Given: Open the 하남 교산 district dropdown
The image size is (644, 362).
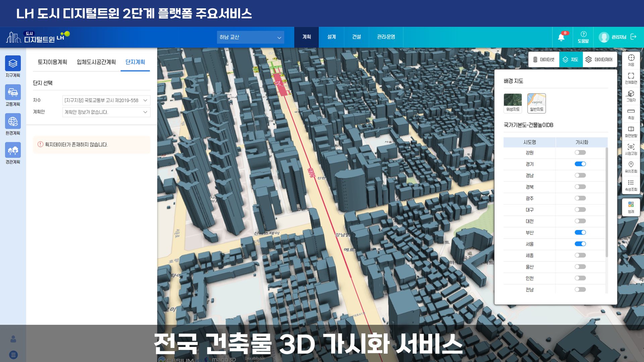Looking at the screenshot, I should [x=250, y=37].
